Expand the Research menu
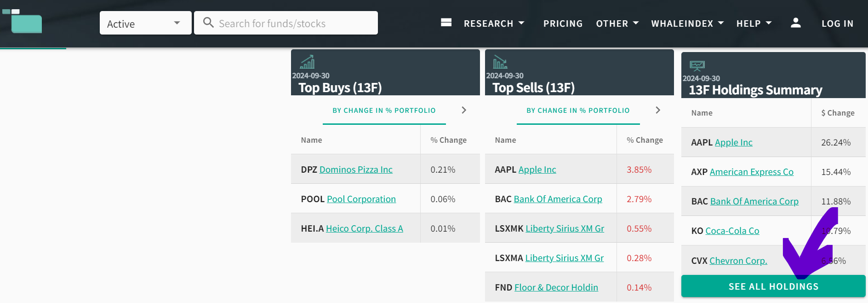 point(494,23)
